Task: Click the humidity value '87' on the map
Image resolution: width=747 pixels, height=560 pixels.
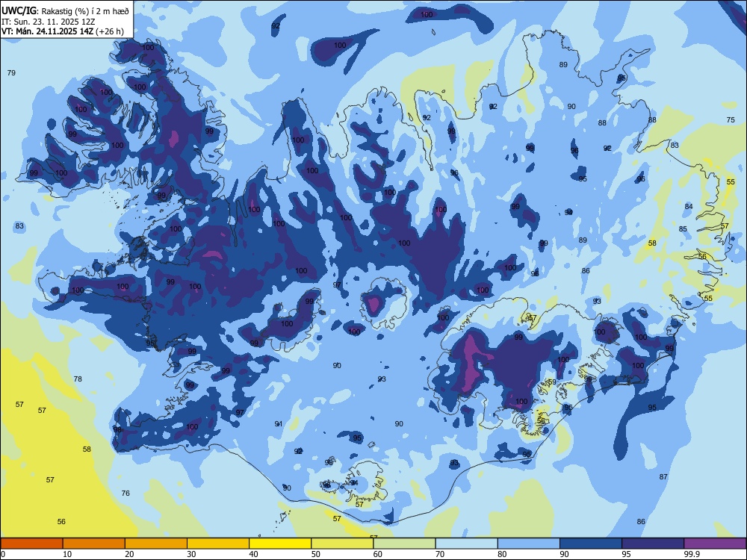Action: 663,476
